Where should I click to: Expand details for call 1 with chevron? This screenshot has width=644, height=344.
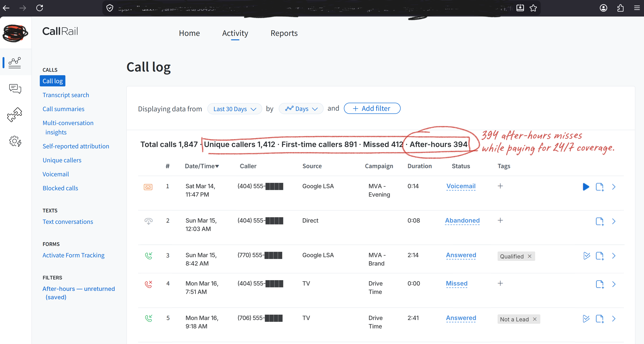(614, 187)
